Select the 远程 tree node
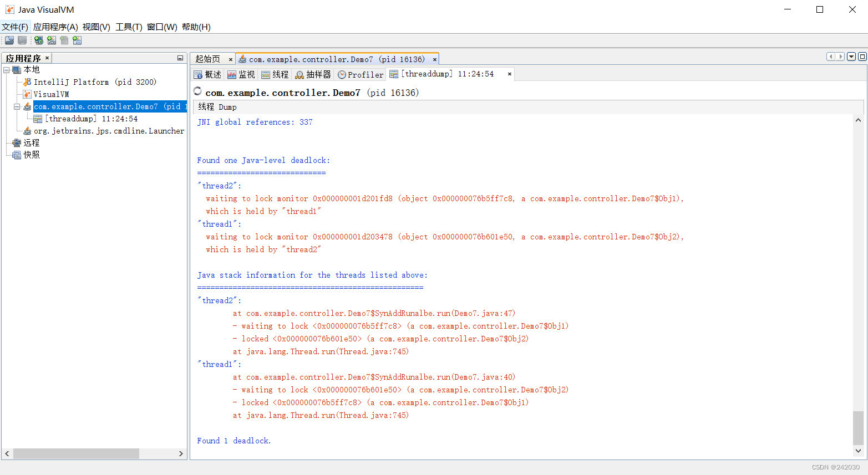 tap(32, 143)
